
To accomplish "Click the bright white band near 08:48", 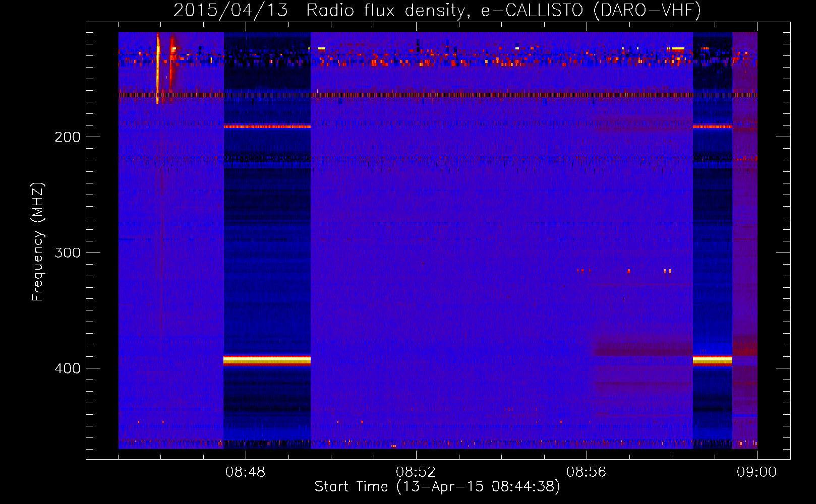I will 267,360.
